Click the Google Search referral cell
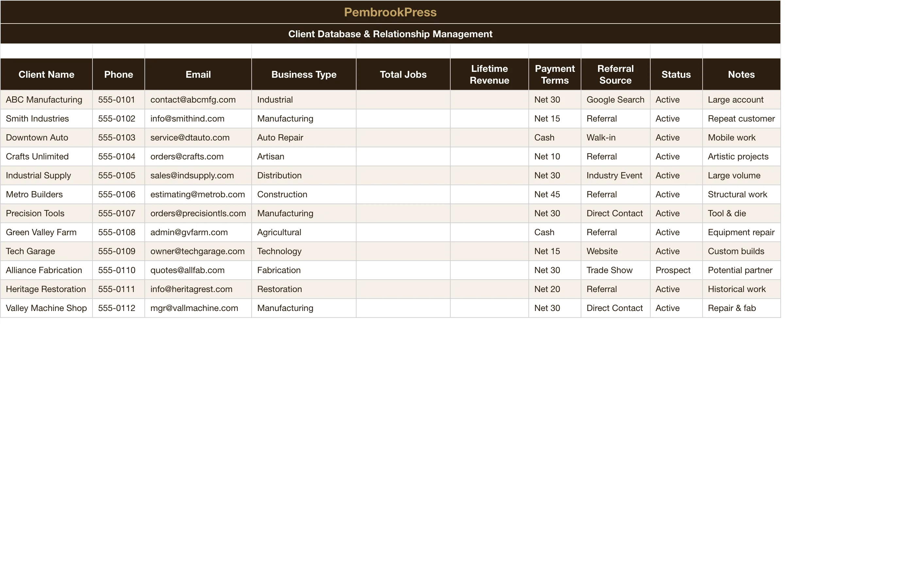915x588 pixels. point(615,100)
